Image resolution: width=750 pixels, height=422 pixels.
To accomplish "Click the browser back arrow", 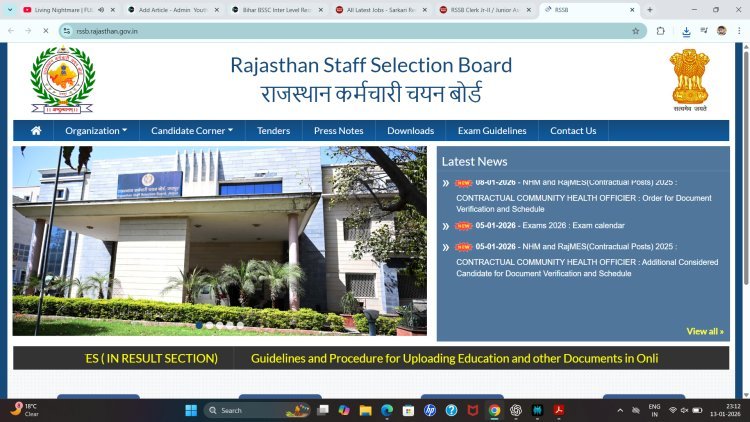I will click(11, 31).
